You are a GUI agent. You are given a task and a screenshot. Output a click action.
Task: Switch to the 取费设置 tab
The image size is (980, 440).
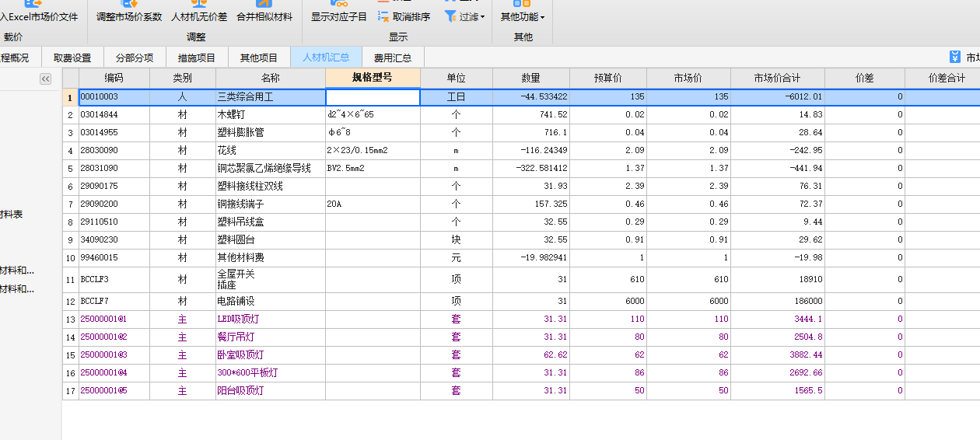72,58
